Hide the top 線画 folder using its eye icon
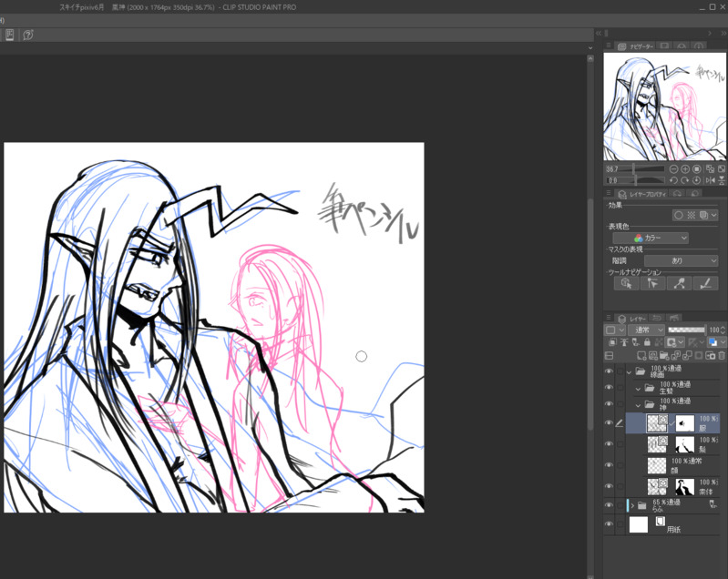 coord(609,371)
